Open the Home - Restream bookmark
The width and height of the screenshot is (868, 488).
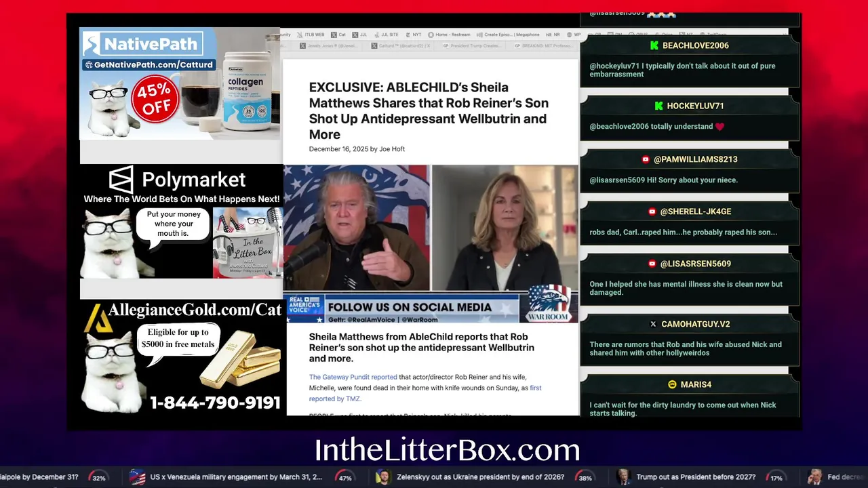(x=448, y=35)
